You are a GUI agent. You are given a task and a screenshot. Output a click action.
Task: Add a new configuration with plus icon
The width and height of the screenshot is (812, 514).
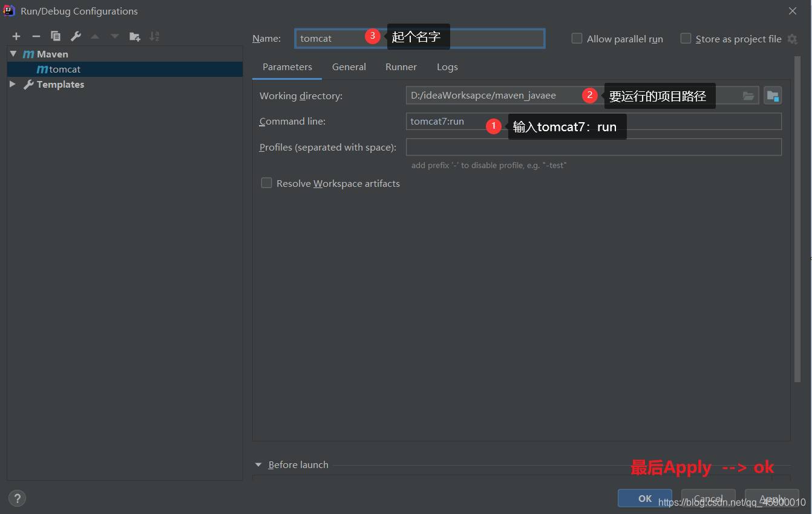point(16,36)
